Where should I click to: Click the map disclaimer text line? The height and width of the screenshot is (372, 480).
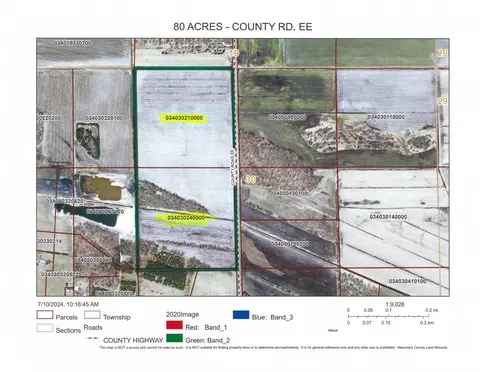pyautogui.click(x=273, y=347)
